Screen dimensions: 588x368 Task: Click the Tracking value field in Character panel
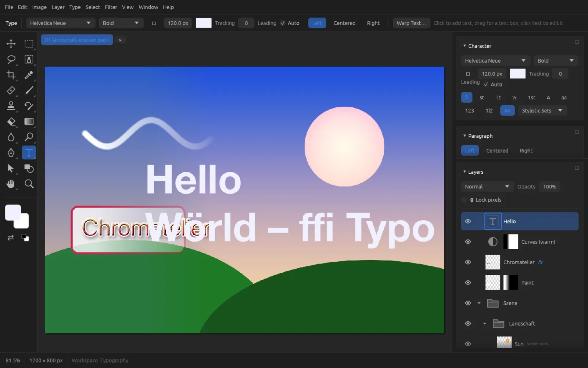[x=560, y=74]
